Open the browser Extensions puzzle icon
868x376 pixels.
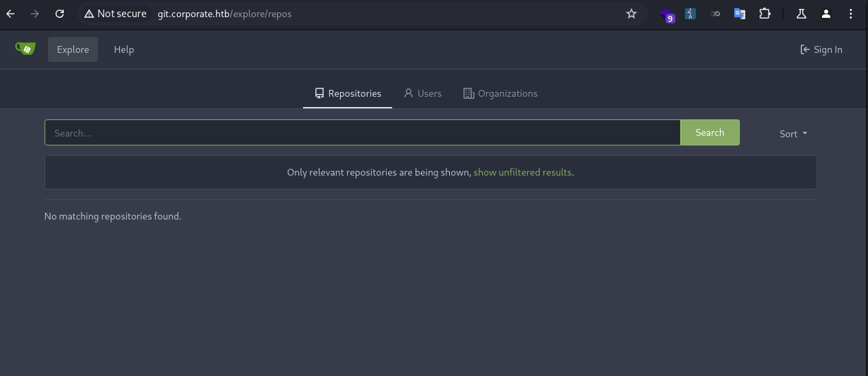pyautogui.click(x=764, y=14)
